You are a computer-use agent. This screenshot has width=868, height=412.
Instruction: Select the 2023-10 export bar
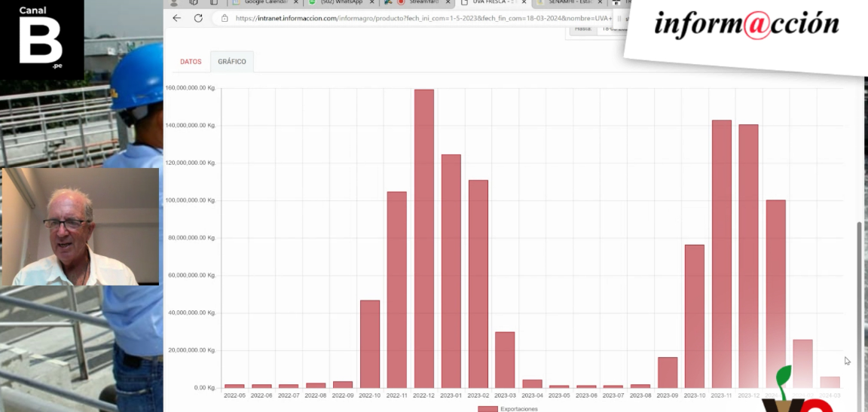pos(695,316)
